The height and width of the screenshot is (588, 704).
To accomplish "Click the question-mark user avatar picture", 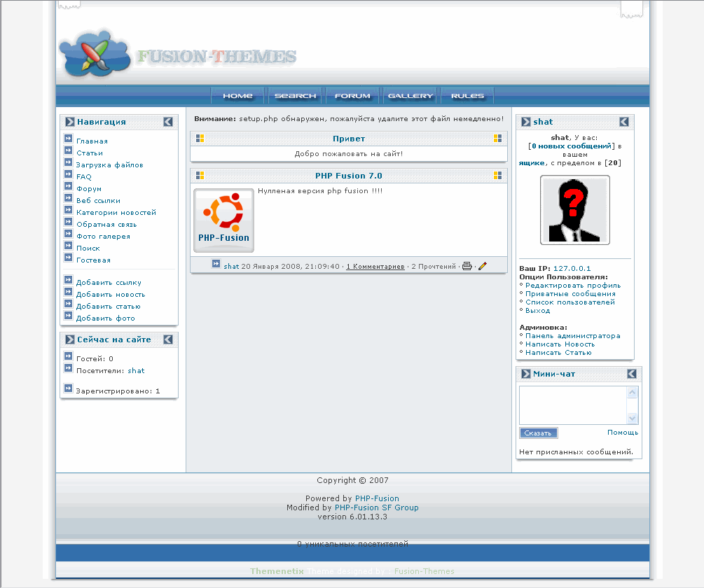I will [574, 210].
